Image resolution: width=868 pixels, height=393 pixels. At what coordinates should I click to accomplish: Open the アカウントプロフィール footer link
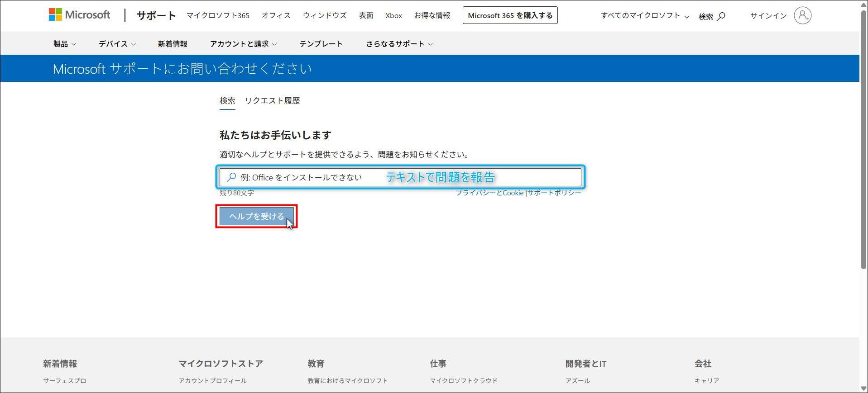[213, 381]
